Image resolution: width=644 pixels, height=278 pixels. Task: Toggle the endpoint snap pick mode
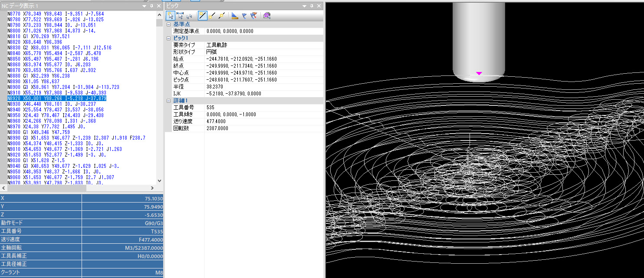click(x=212, y=16)
